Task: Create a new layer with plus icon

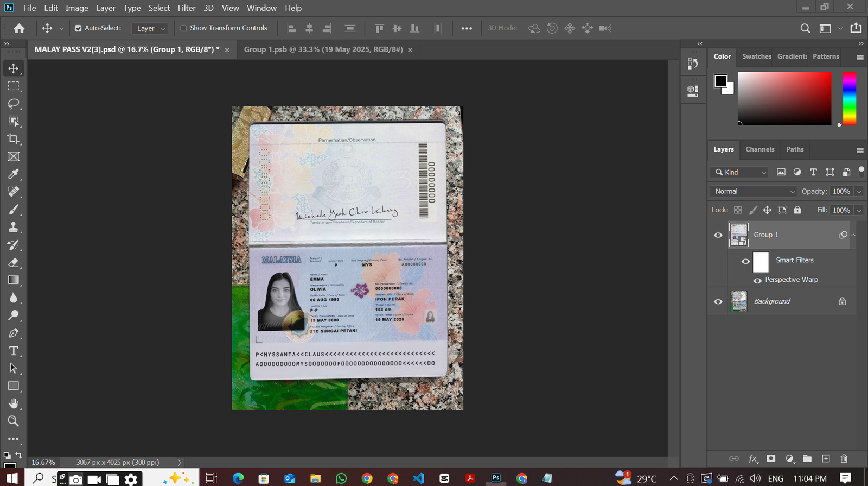Action: click(x=826, y=458)
